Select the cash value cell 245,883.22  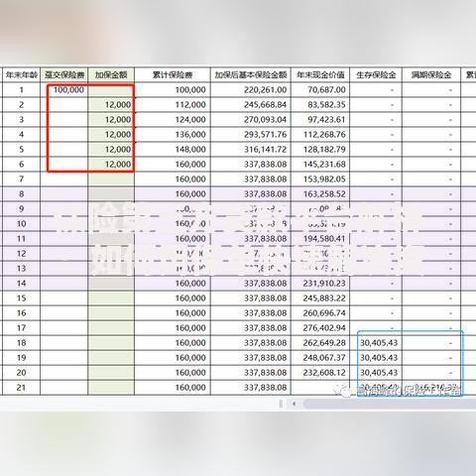(x=320, y=298)
